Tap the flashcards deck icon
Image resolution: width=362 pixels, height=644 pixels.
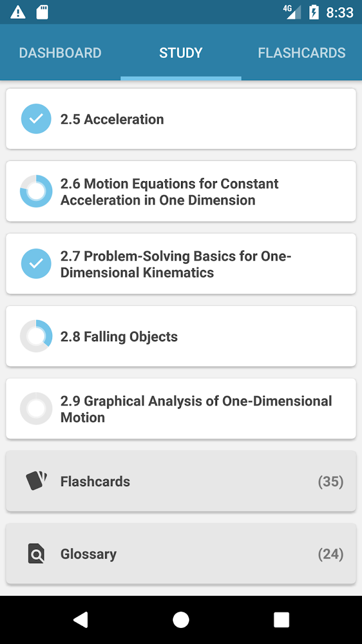coord(36,481)
